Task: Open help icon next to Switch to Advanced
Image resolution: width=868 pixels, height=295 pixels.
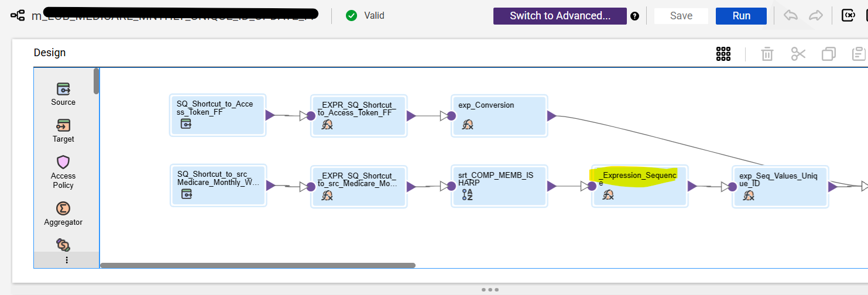Action: pyautogui.click(x=635, y=16)
